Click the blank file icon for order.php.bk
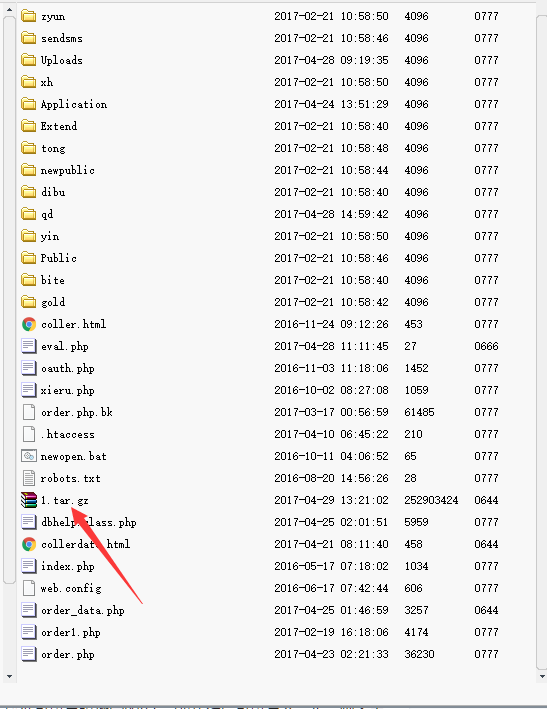Viewport: 547px width, 709px height. [29, 412]
